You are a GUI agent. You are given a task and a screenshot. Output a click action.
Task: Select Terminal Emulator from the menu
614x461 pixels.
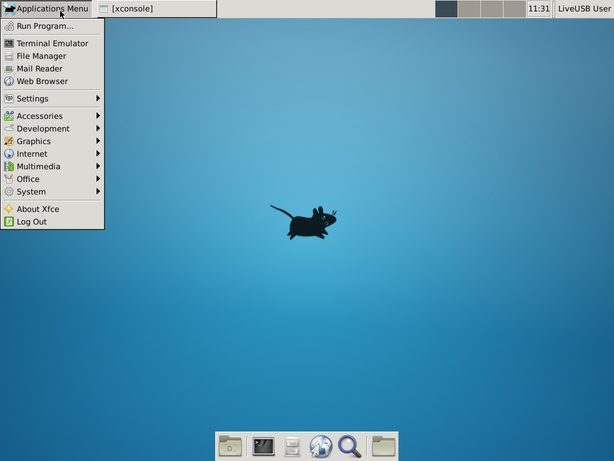click(52, 44)
